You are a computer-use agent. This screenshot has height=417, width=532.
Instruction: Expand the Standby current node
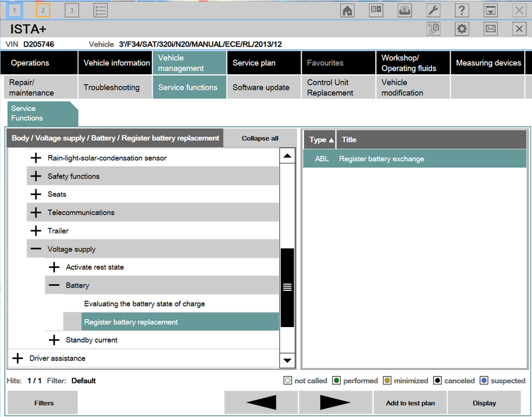(x=54, y=340)
